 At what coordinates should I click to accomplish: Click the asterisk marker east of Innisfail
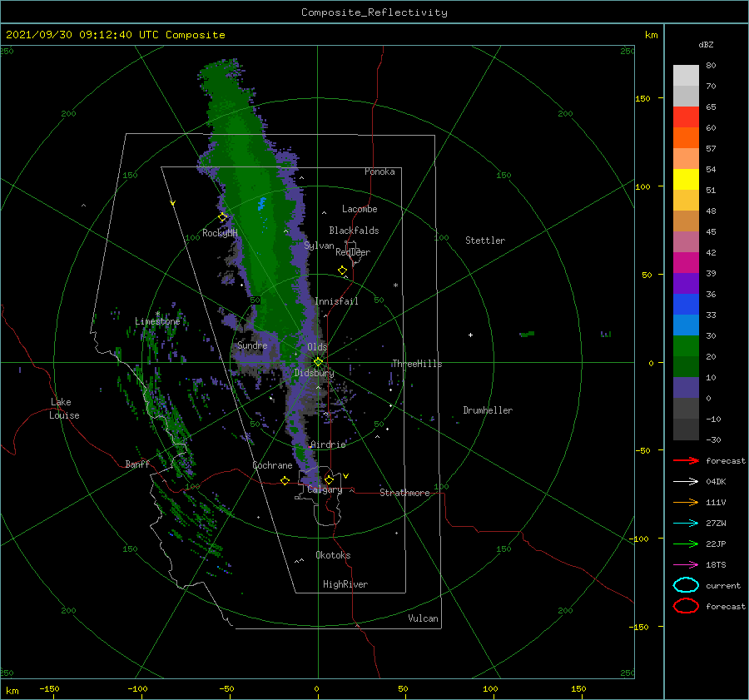pyautogui.click(x=395, y=285)
